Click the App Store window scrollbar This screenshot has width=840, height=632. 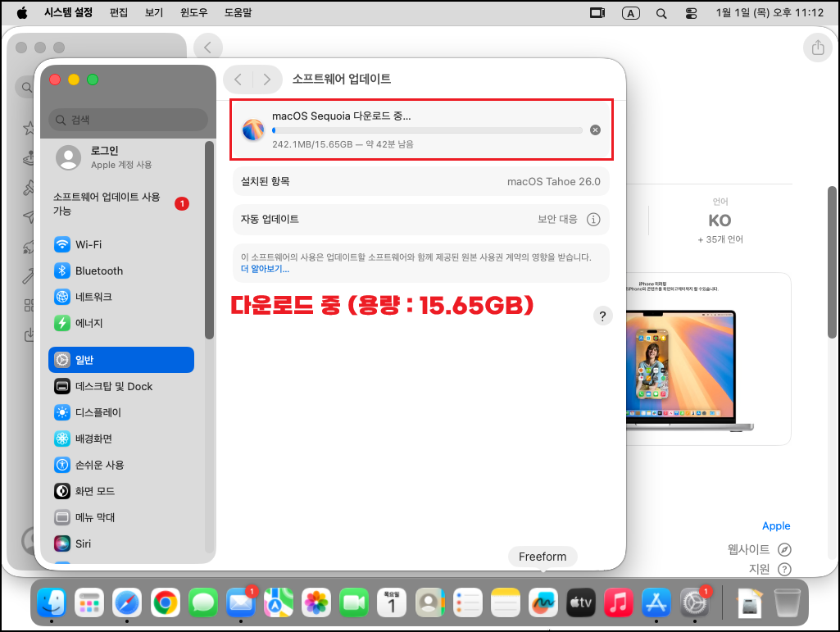(832, 262)
